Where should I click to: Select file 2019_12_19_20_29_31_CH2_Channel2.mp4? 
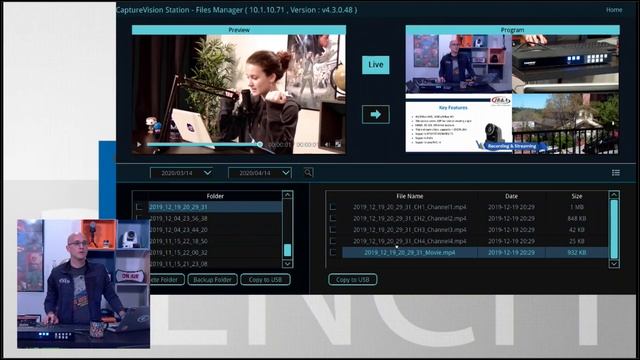click(x=409, y=218)
